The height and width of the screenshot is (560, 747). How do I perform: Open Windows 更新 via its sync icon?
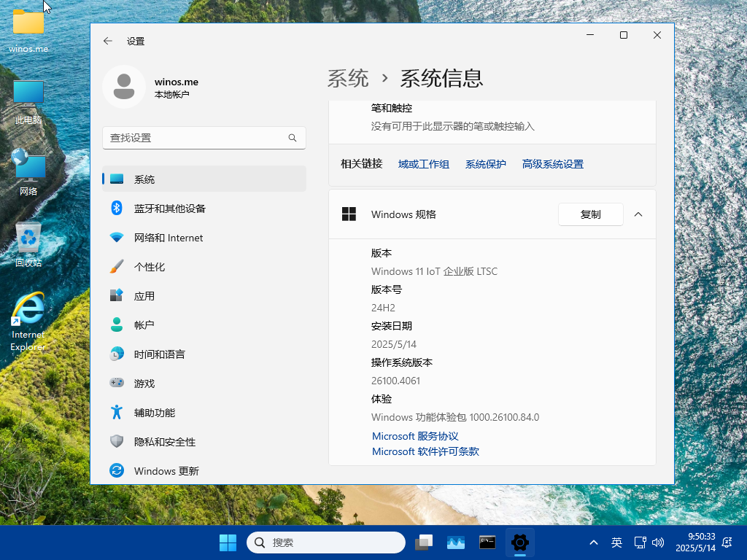[x=117, y=470]
